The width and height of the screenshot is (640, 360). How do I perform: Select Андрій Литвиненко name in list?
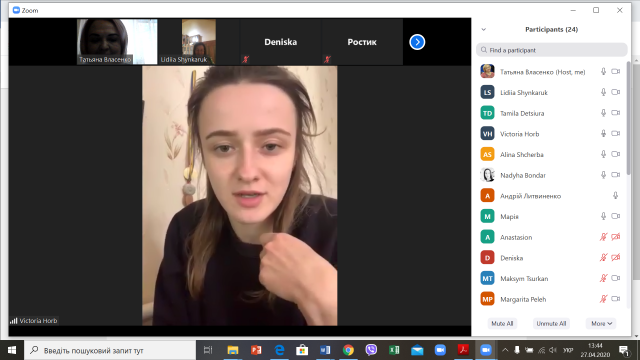point(530,196)
